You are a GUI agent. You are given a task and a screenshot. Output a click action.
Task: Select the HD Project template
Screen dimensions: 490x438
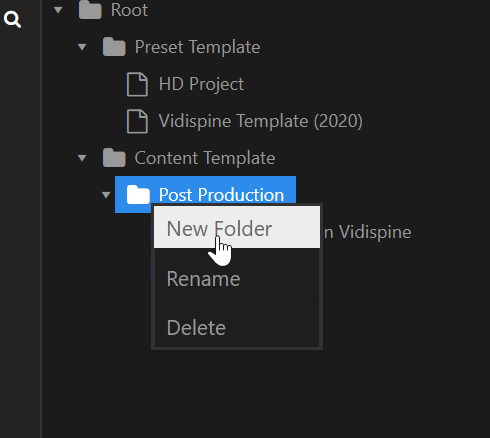[201, 84]
